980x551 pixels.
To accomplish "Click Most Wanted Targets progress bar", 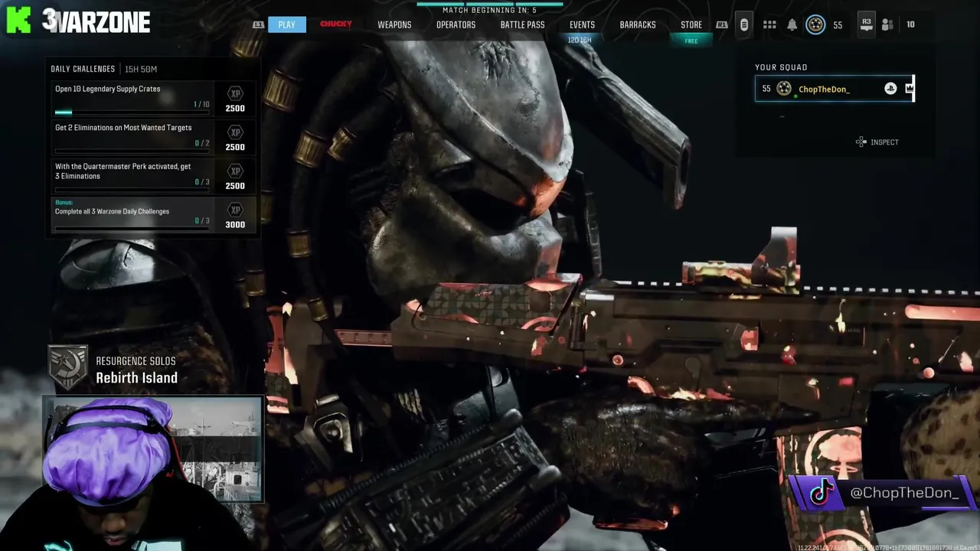I will [x=132, y=151].
